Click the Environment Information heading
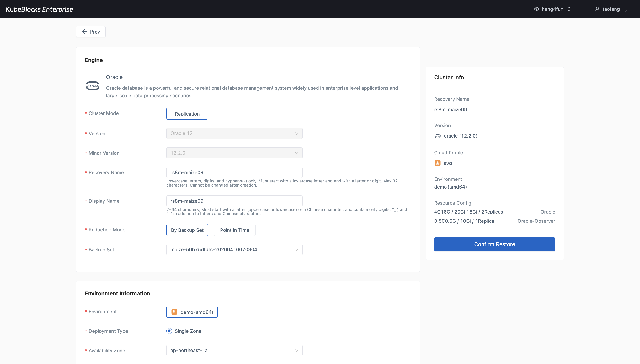This screenshot has height=364, width=640. [x=117, y=293]
